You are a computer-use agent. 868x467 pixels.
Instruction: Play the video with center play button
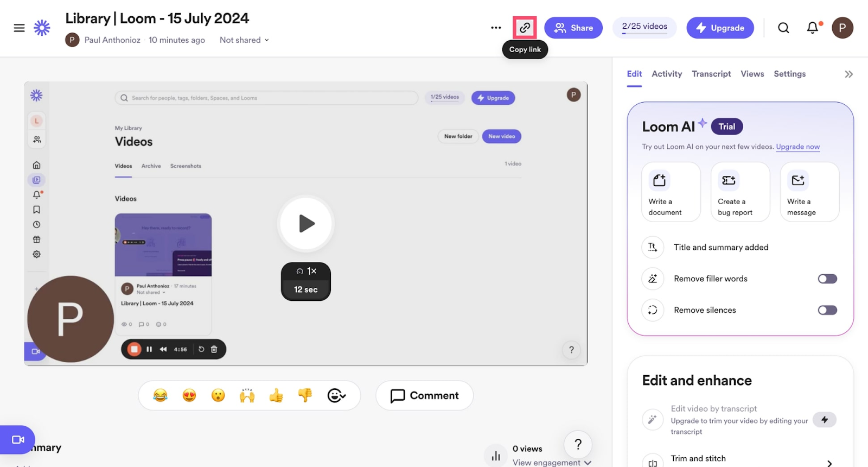[306, 223]
